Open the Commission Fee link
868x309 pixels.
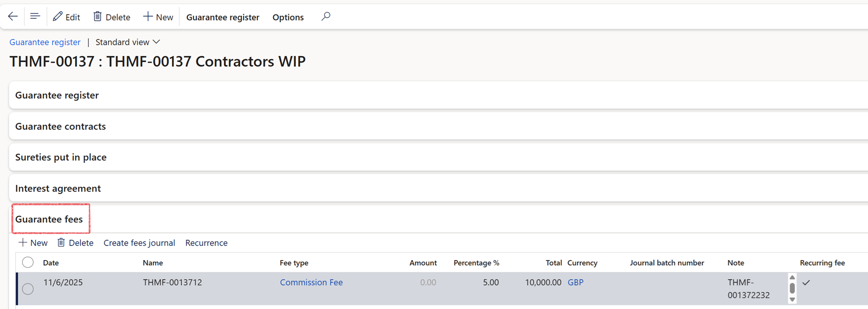311,282
